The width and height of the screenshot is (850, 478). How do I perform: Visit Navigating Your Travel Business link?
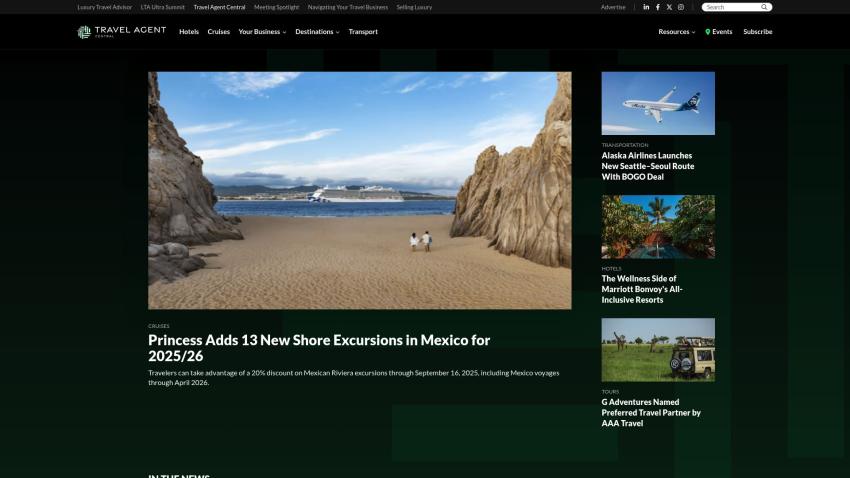tap(347, 7)
